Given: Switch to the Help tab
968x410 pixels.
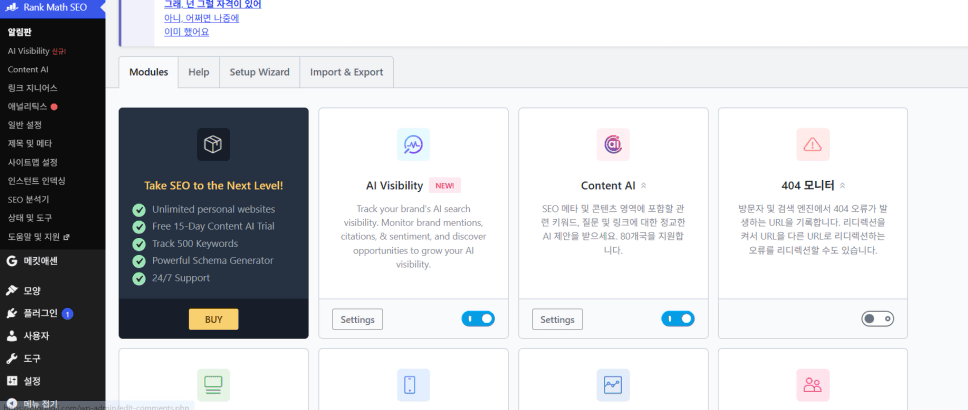Looking at the screenshot, I should tap(199, 72).
